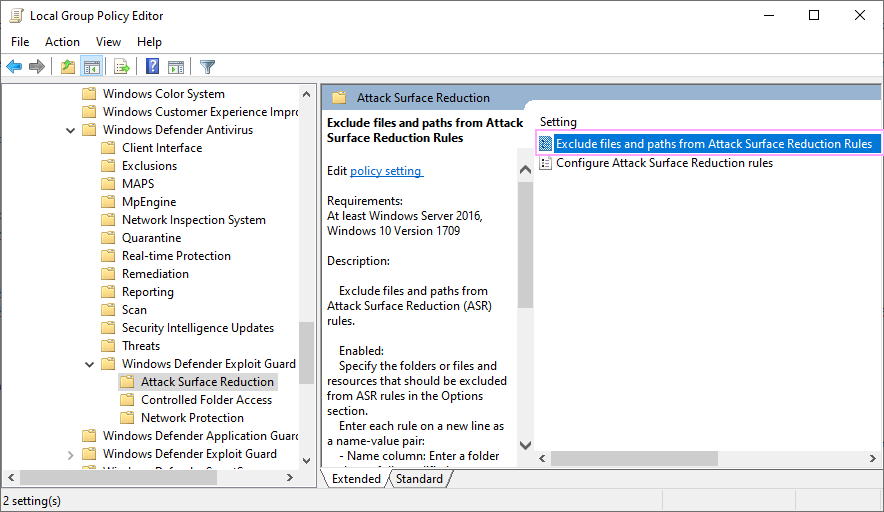
Task: Open the View menu
Action: pos(108,42)
